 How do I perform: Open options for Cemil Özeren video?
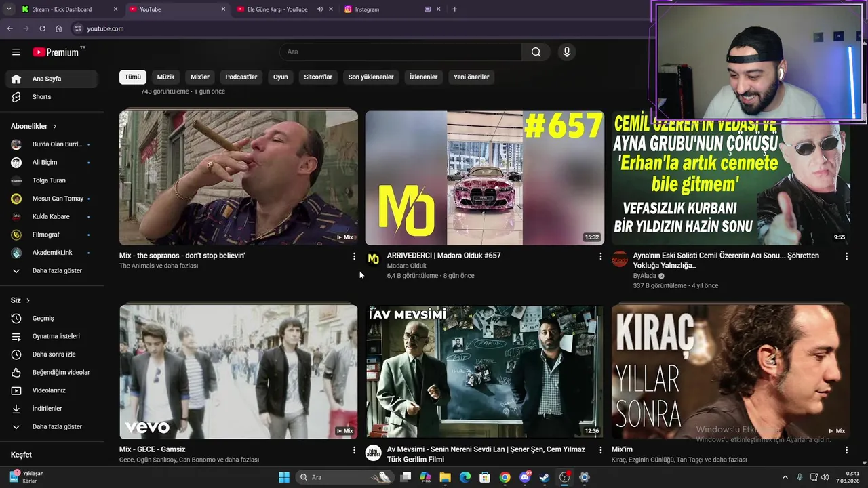click(846, 256)
